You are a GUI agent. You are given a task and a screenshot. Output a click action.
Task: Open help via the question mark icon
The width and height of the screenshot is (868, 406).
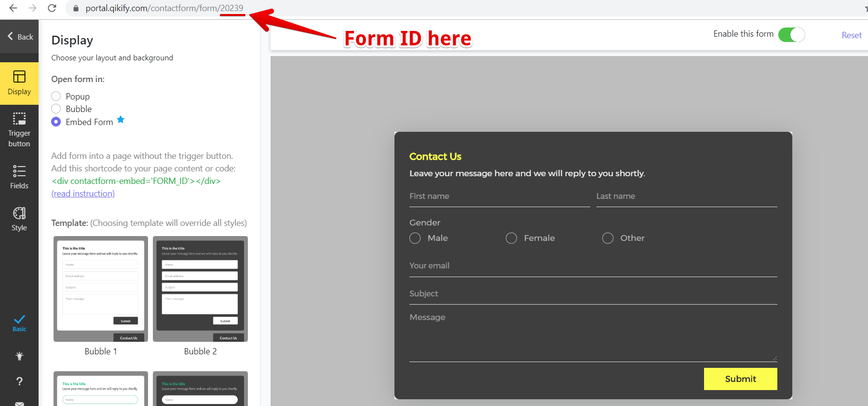point(19,381)
